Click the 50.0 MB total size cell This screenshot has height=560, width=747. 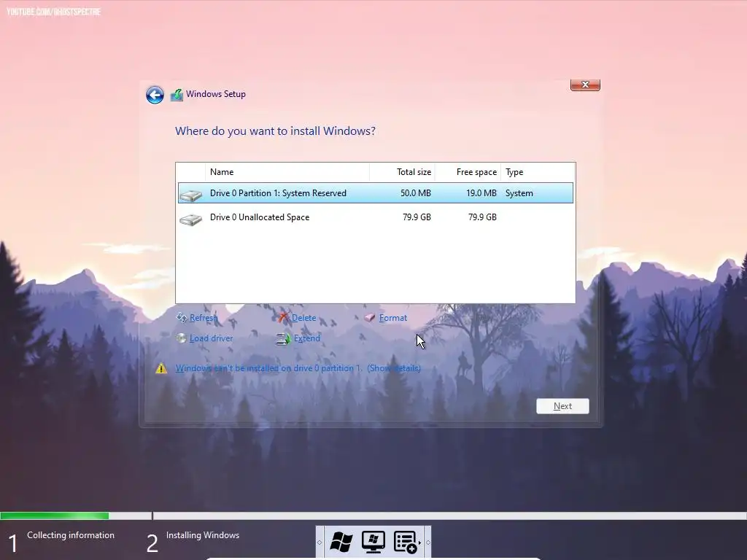[415, 192]
